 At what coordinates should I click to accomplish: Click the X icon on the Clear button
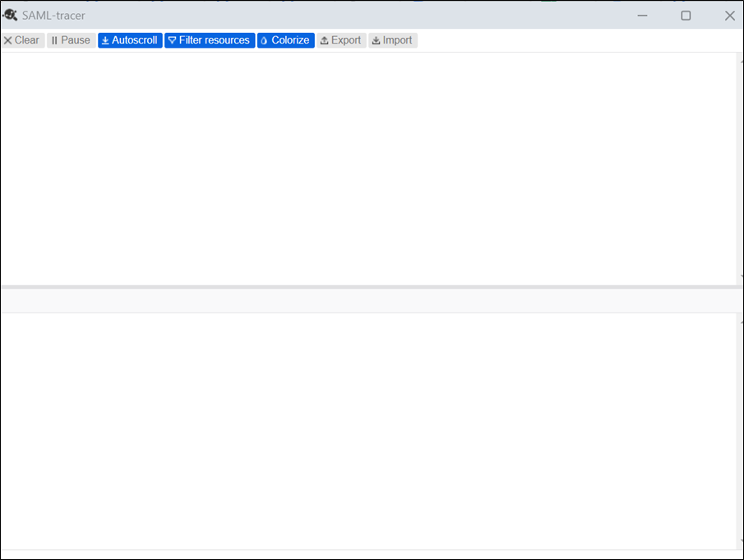click(7, 40)
